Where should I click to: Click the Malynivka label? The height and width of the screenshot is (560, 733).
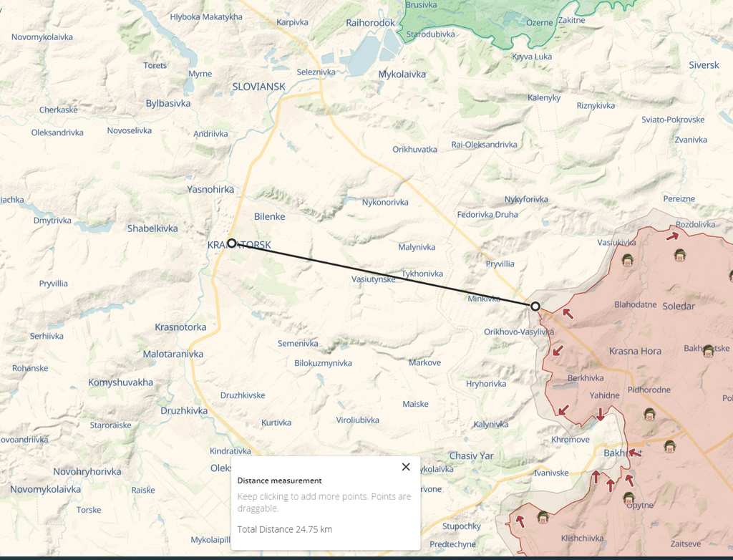pos(417,247)
